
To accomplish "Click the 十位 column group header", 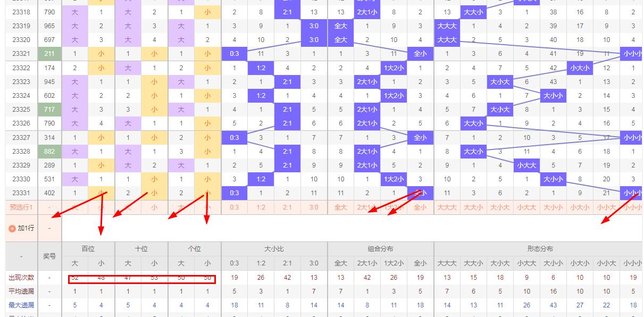I will pyautogui.click(x=141, y=249).
